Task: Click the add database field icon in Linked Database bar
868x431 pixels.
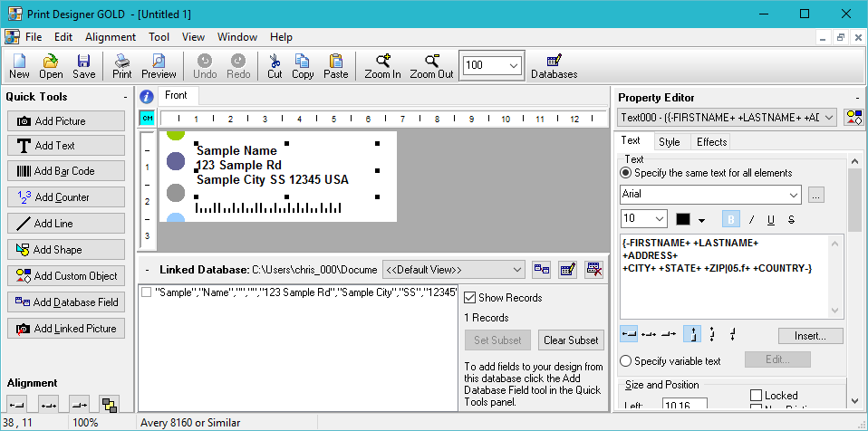Action: coord(541,270)
